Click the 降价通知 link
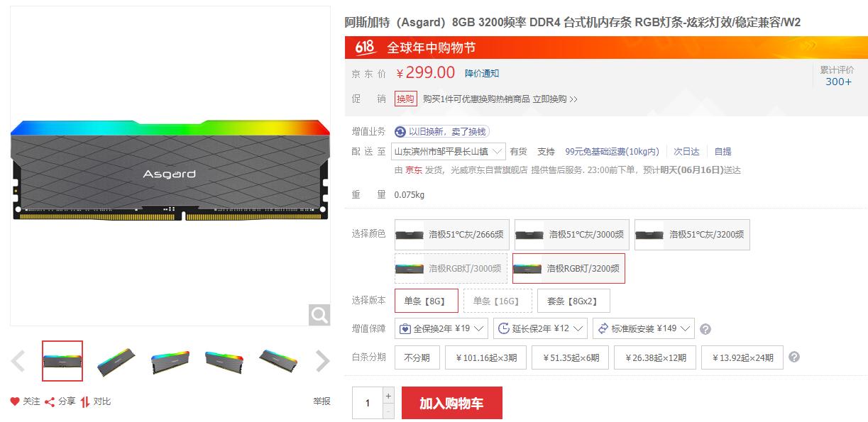 tap(482, 73)
